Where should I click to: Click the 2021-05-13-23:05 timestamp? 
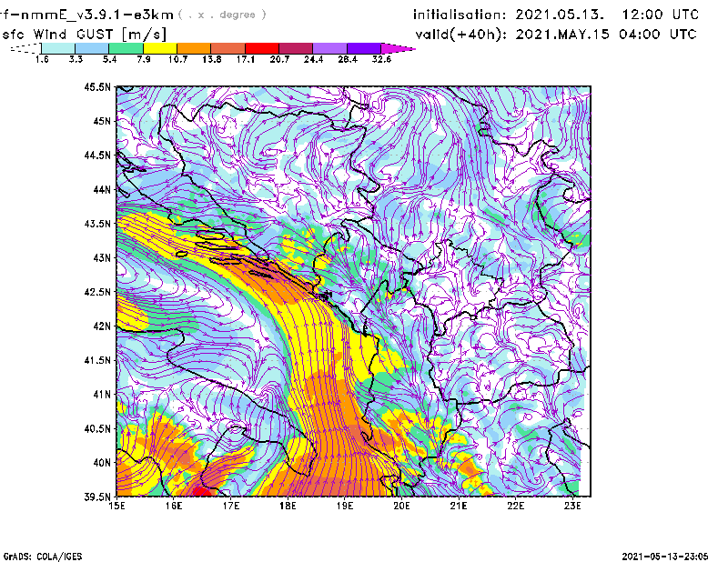tap(667, 555)
